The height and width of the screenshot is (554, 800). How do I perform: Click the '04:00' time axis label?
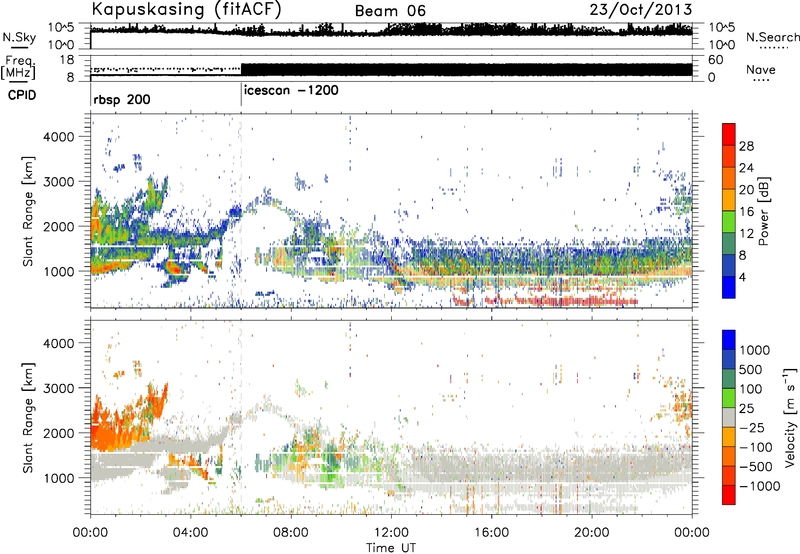[190, 533]
